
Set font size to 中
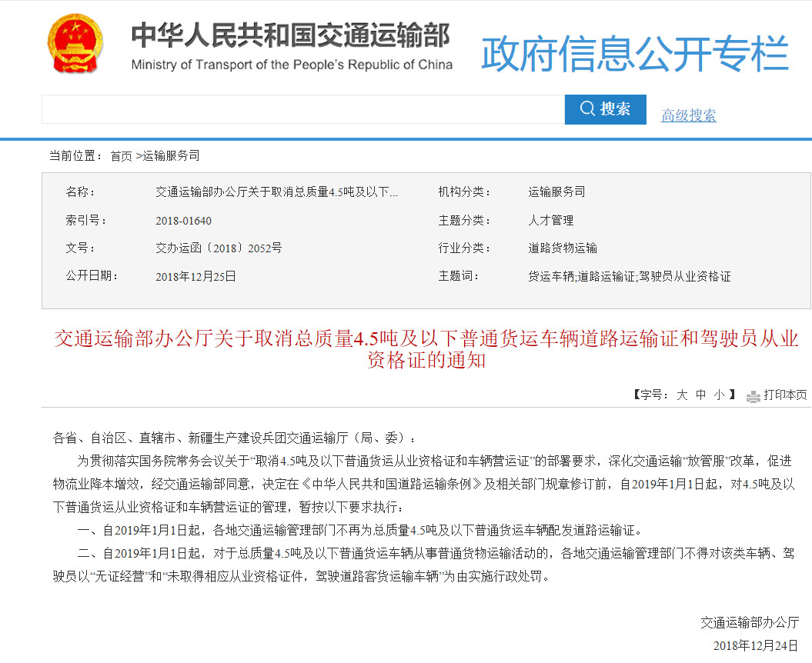(700, 395)
